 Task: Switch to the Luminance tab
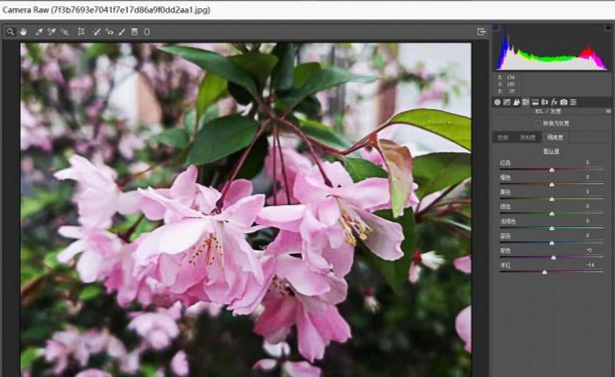click(555, 137)
